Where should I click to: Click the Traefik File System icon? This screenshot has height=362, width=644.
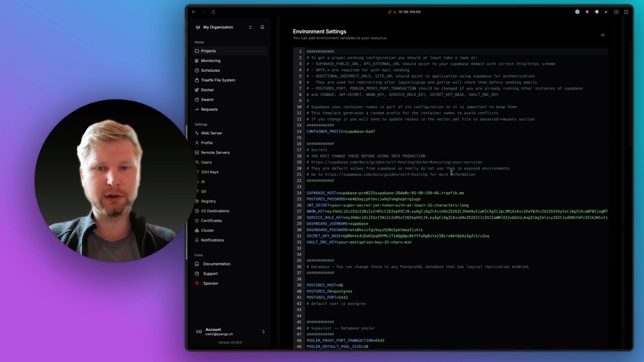pyautogui.click(x=197, y=80)
